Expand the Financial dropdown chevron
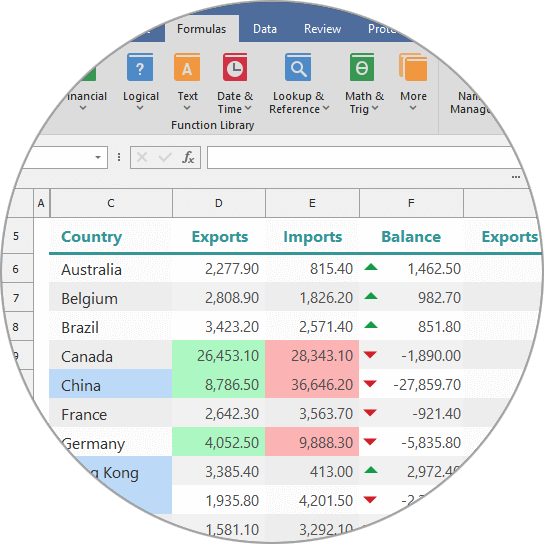 (x=83, y=108)
